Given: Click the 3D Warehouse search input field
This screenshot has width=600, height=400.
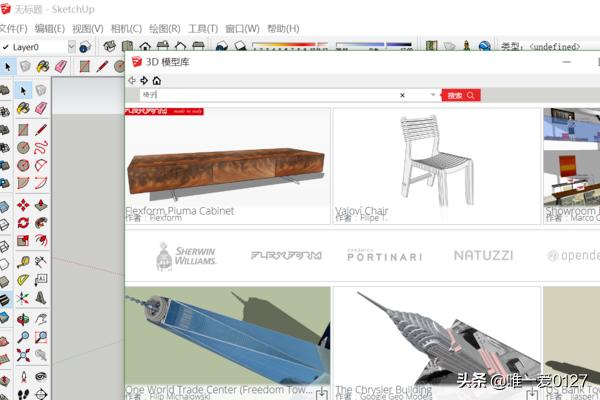Looking at the screenshot, I should tap(270, 95).
